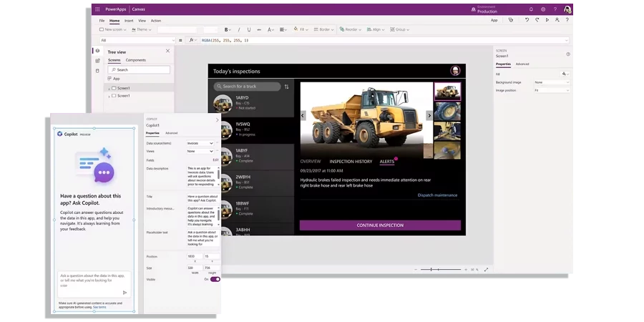Screen dimensions: 644x322
Task: Click the Search for a truck field
Action: coord(246,87)
